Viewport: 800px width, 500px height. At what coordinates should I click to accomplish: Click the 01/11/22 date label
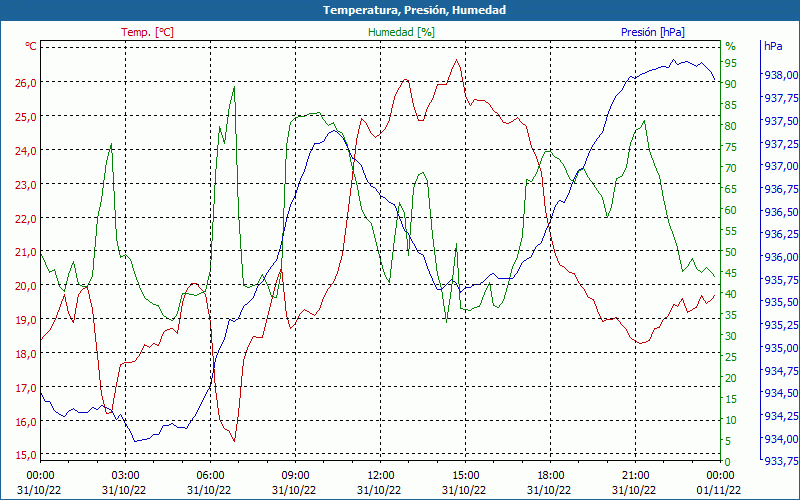click(x=719, y=491)
